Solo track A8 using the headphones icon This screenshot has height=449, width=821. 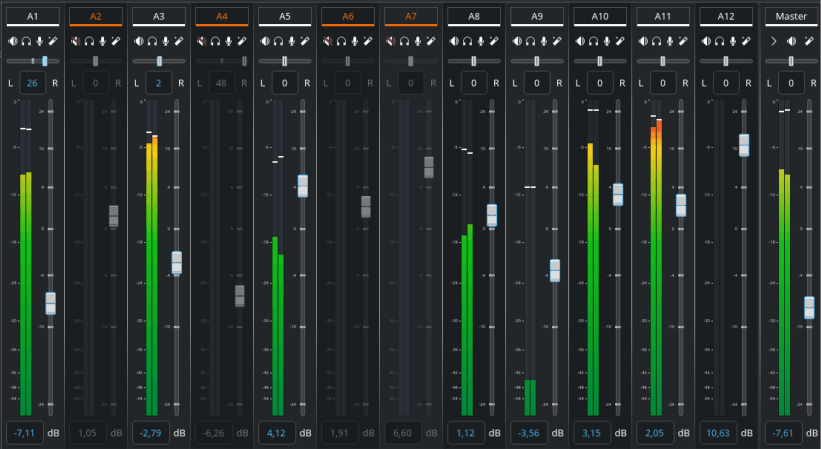(466, 41)
